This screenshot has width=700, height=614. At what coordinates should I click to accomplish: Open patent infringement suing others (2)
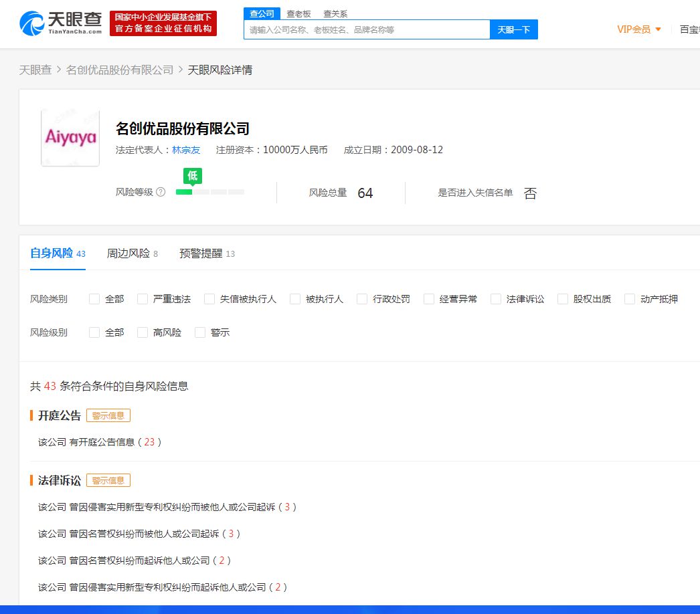(x=163, y=588)
